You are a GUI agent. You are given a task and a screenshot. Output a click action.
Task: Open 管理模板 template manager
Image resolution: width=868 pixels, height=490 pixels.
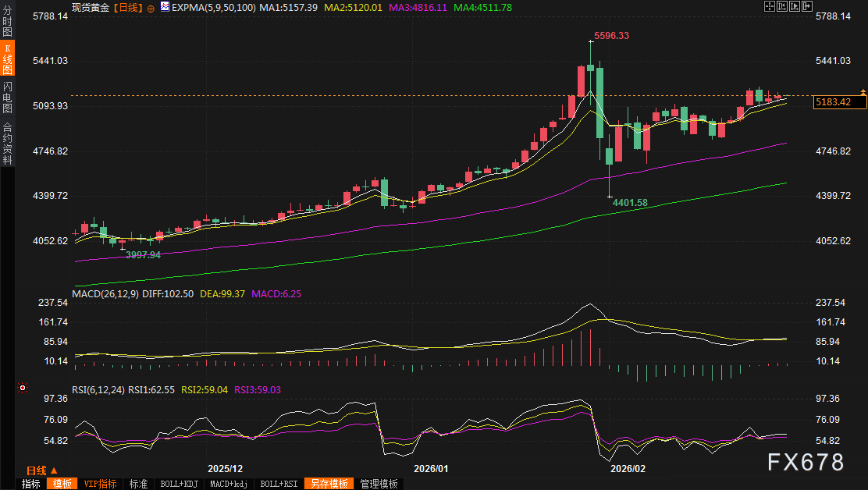point(379,484)
